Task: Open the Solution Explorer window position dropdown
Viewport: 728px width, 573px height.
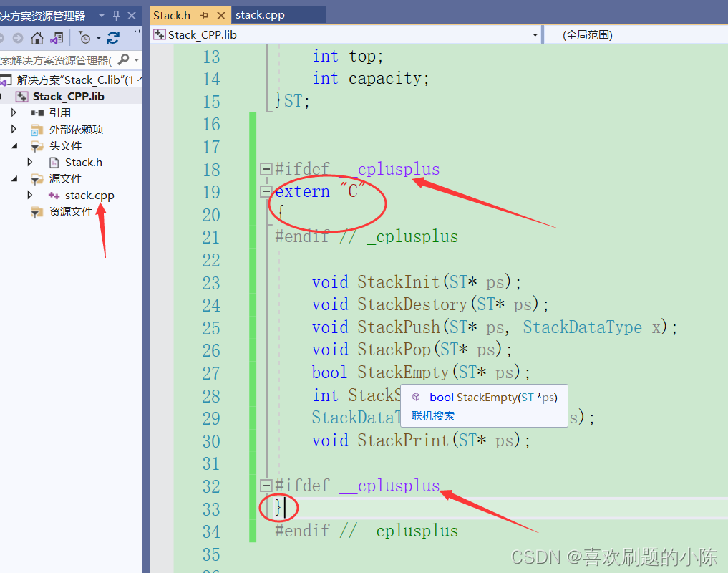Action: (x=102, y=16)
